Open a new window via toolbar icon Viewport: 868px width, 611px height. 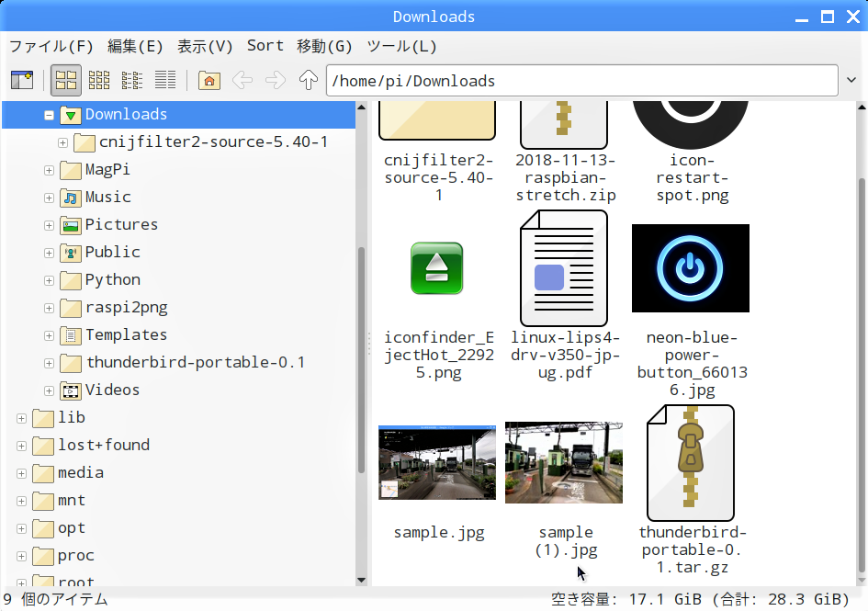(x=22, y=80)
